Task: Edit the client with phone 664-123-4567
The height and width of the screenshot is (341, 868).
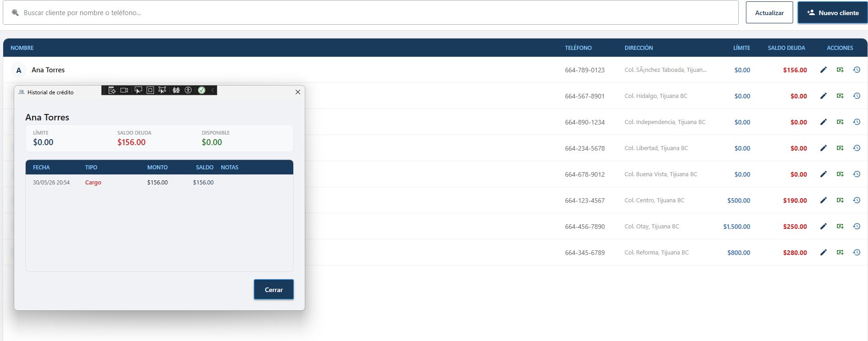Action: [824, 200]
